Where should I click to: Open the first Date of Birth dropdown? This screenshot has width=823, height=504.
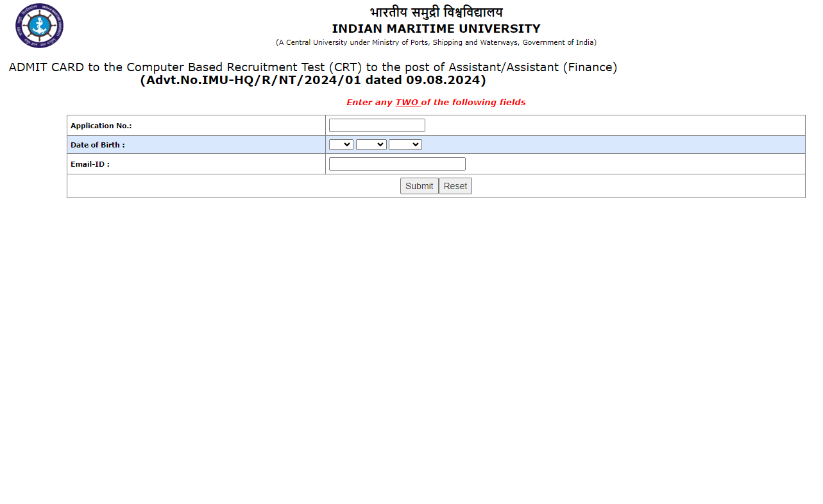(341, 145)
